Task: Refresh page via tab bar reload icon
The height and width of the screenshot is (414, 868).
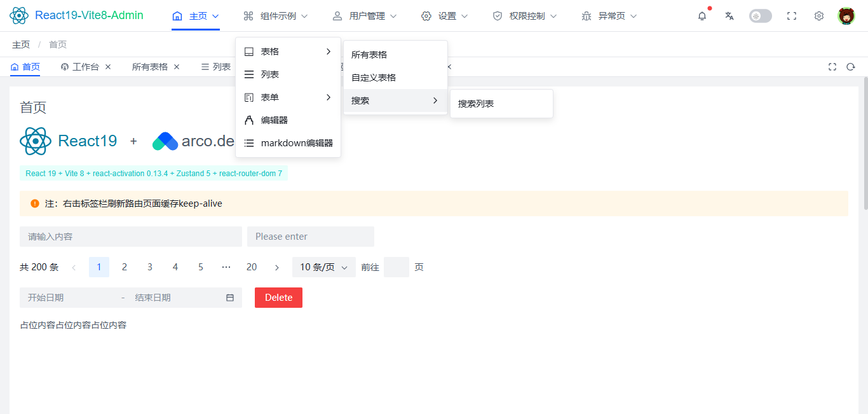Action: [x=851, y=67]
